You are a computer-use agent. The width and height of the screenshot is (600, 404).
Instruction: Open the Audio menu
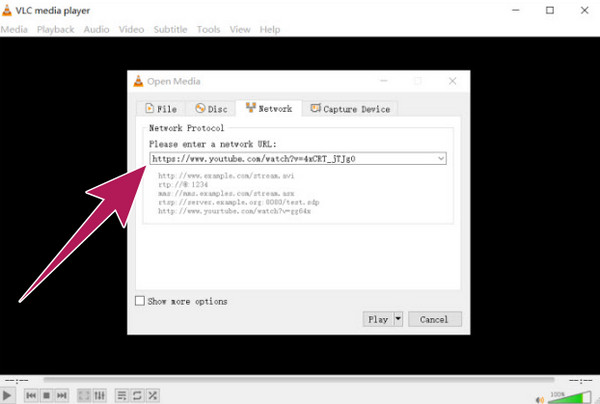[96, 29]
